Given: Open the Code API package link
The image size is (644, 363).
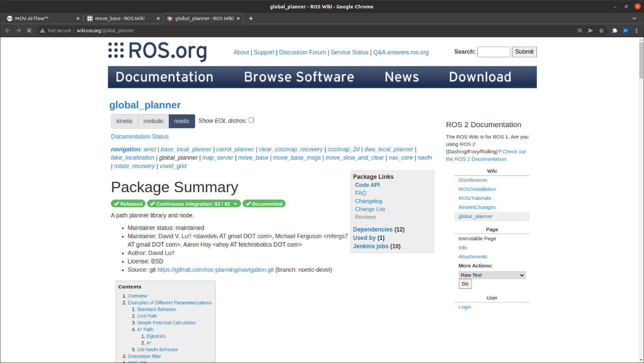Looking at the screenshot, I should coord(367,185).
